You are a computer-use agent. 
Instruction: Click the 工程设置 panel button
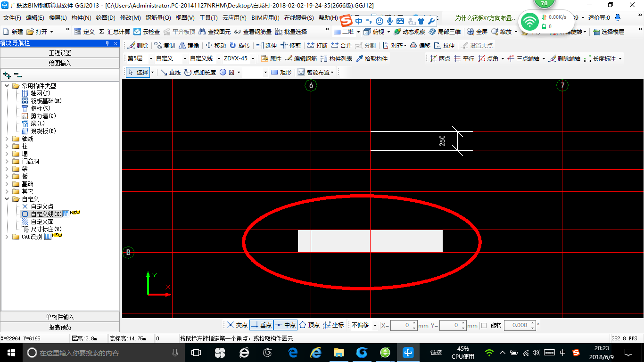click(60, 53)
